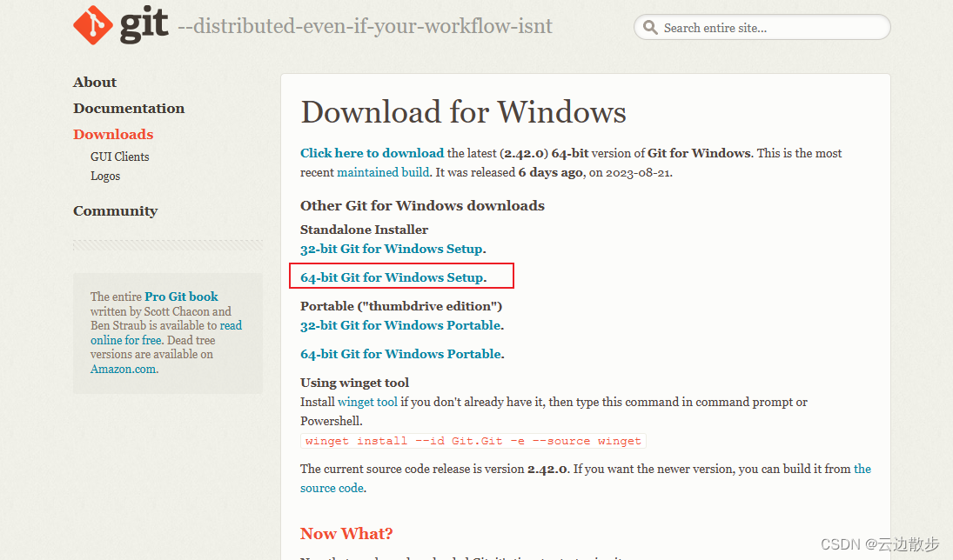Click here to download latest version
The image size is (953, 560).
[372, 153]
